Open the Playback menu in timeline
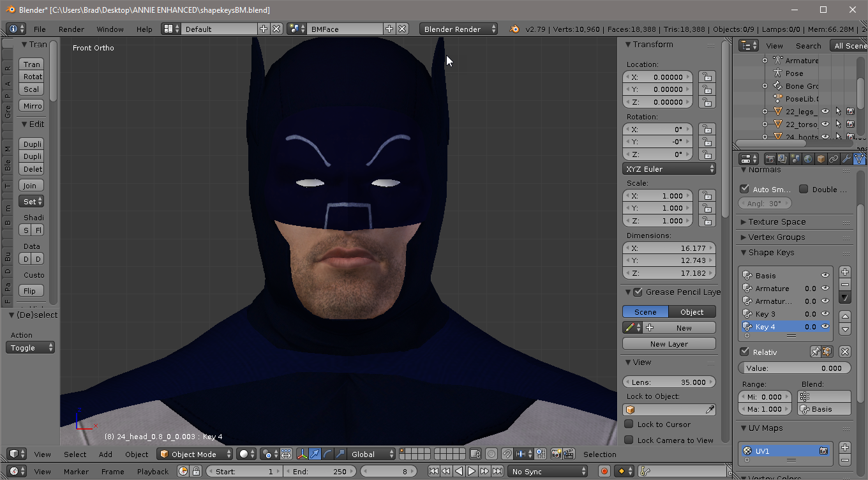Viewport: 868px width, 480px height. coord(153,472)
